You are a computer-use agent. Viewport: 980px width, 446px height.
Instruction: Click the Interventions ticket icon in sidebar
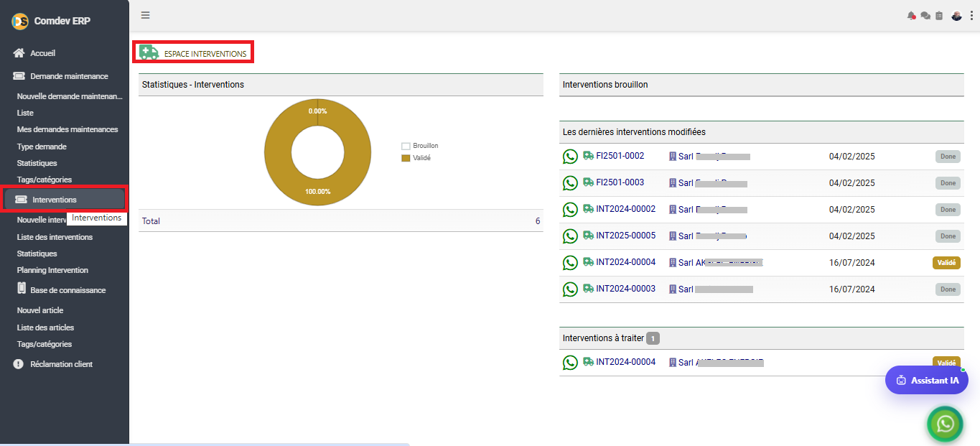22,200
